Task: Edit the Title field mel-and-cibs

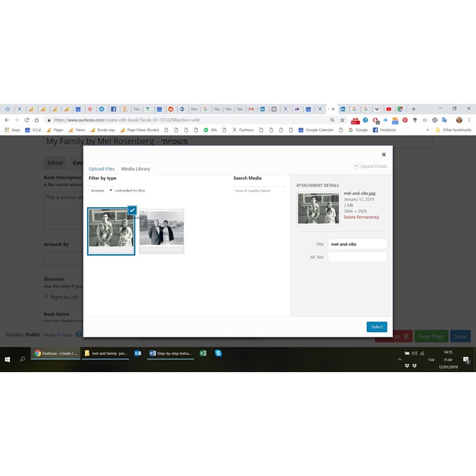Action: (357, 244)
